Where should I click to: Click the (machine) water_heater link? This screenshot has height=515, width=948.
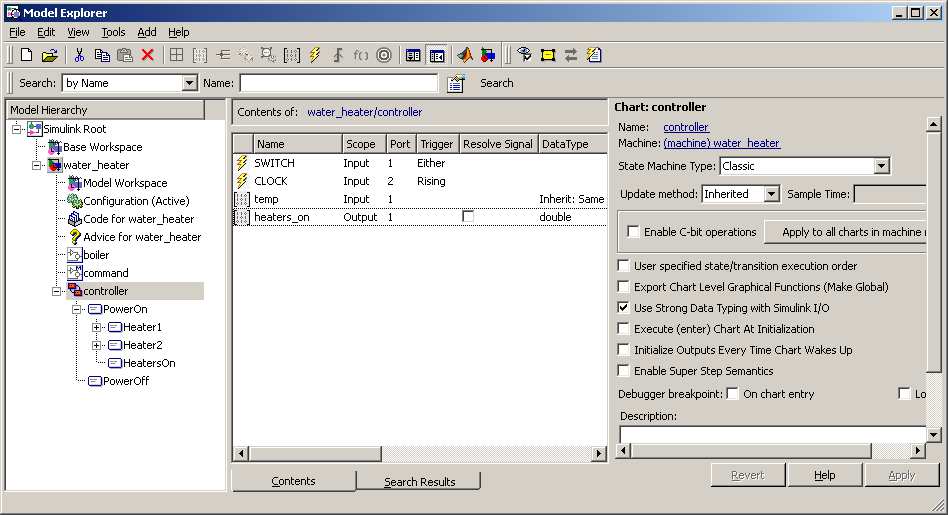click(x=721, y=143)
